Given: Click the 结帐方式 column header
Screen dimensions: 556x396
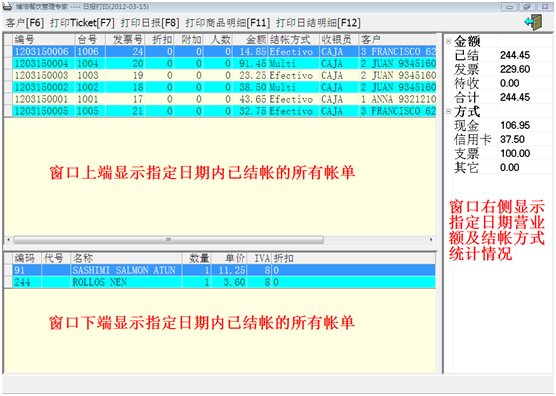Looking at the screenshot, I should point(294,40).
